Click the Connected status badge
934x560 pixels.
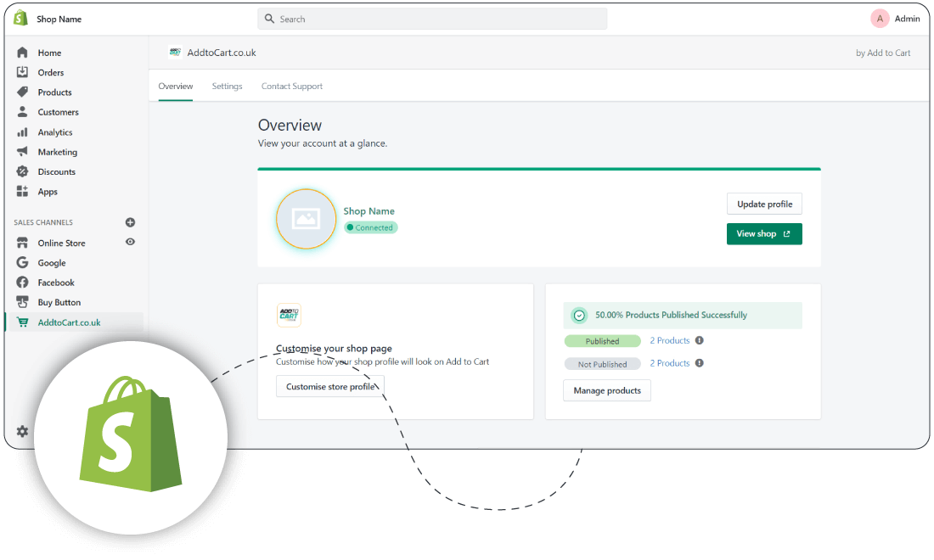click(370, 227)
